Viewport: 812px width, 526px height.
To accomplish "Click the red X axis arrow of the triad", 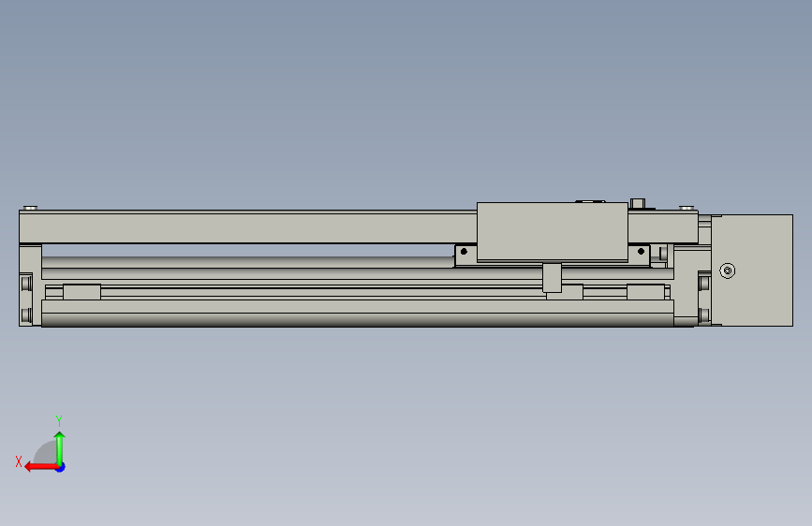I will (x=41, y=467).
